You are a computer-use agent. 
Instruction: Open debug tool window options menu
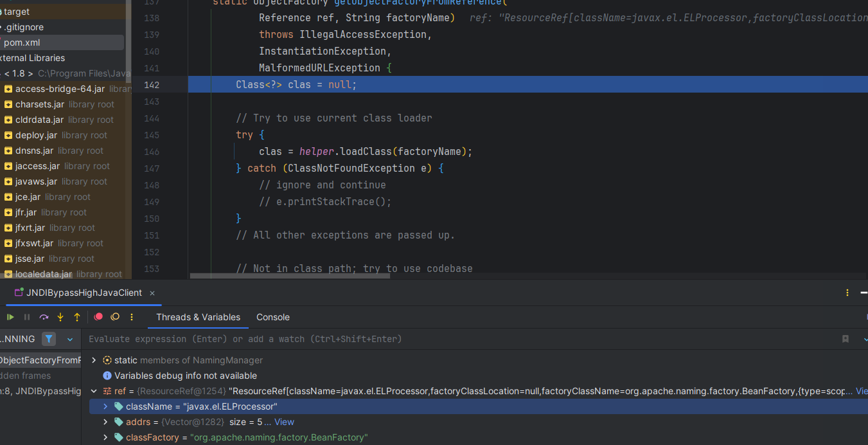(x=847, y=293)
